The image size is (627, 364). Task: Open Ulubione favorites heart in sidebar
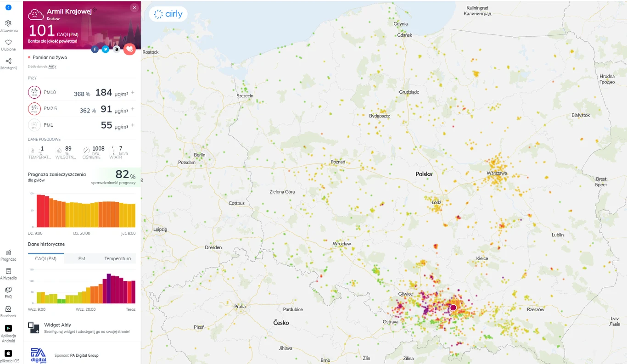tap(8, 42)
